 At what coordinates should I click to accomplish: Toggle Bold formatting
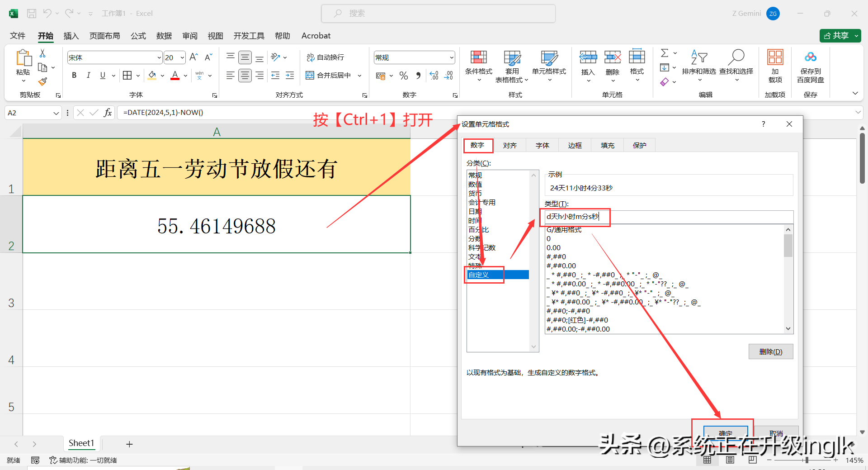(74, 75)
